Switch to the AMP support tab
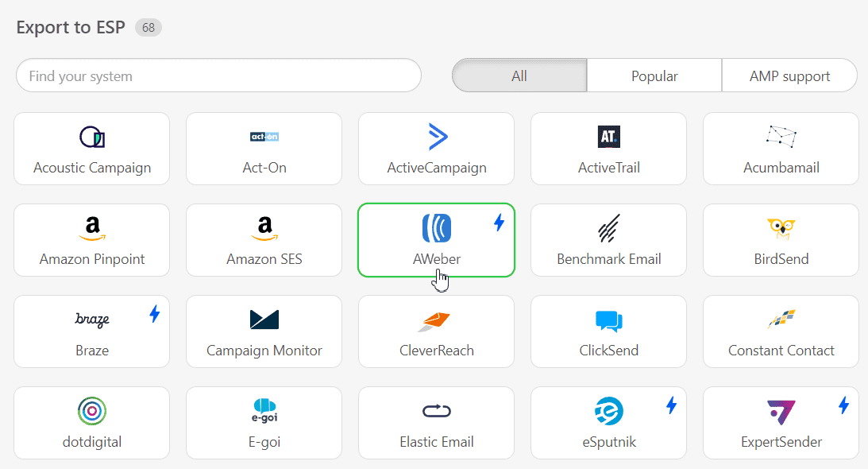The image size is (868, 469). click(790, 76)
